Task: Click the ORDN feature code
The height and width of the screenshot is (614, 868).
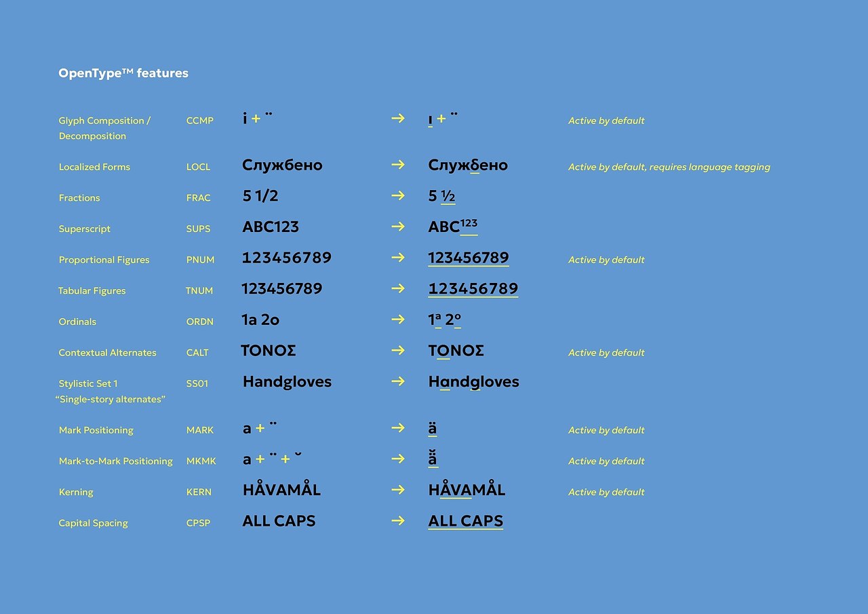Action: [x=200, y=322]
